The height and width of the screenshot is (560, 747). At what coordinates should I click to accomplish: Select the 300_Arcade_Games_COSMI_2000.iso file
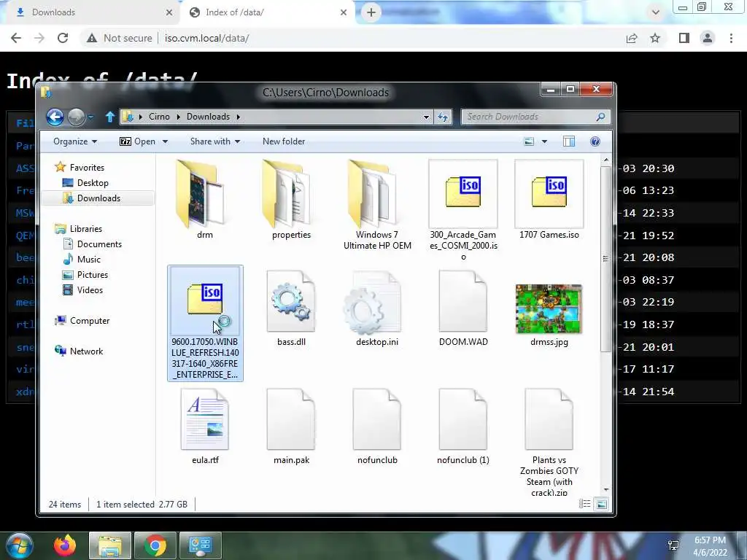pos(463,209)
